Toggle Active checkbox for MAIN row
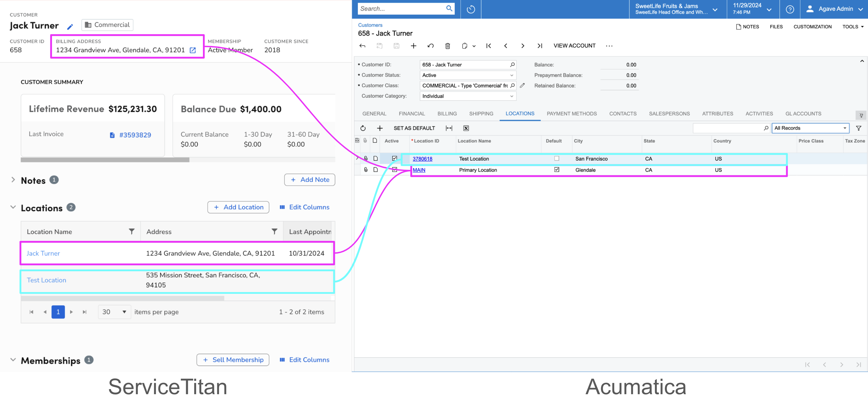 pyautogui.click(x=395, y=169)
